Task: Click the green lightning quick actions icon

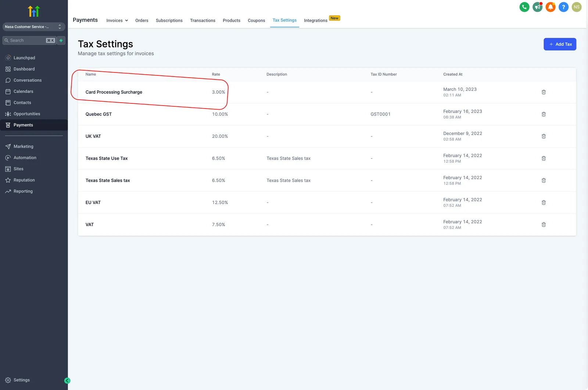Action: (61, 40)
